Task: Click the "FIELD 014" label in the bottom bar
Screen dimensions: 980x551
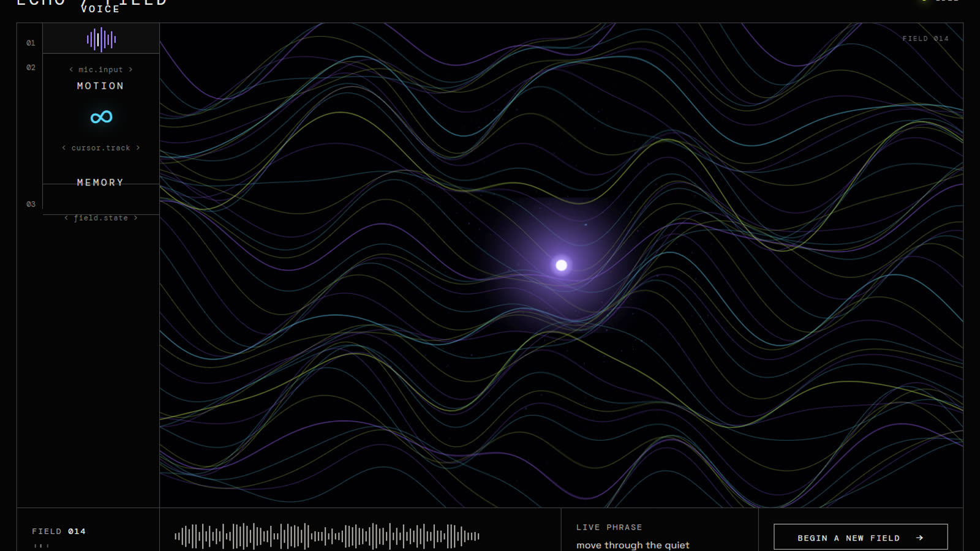Action: point(59,531)
